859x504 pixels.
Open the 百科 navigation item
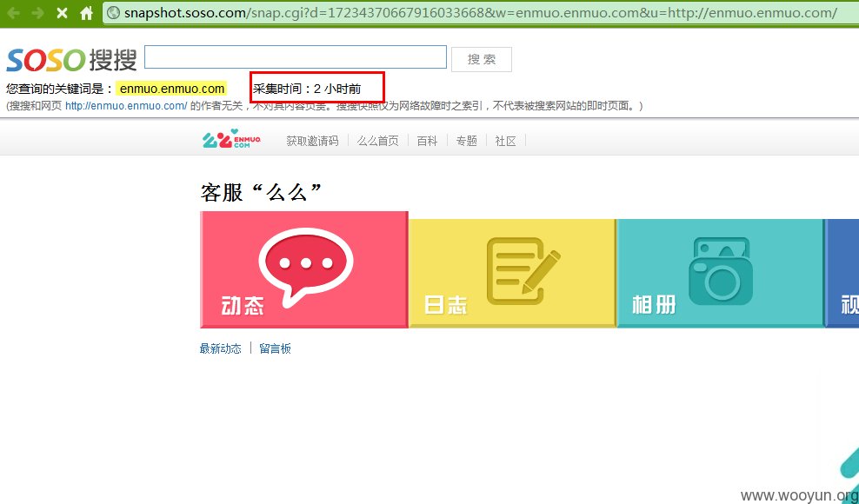click(x=427, y=141)
